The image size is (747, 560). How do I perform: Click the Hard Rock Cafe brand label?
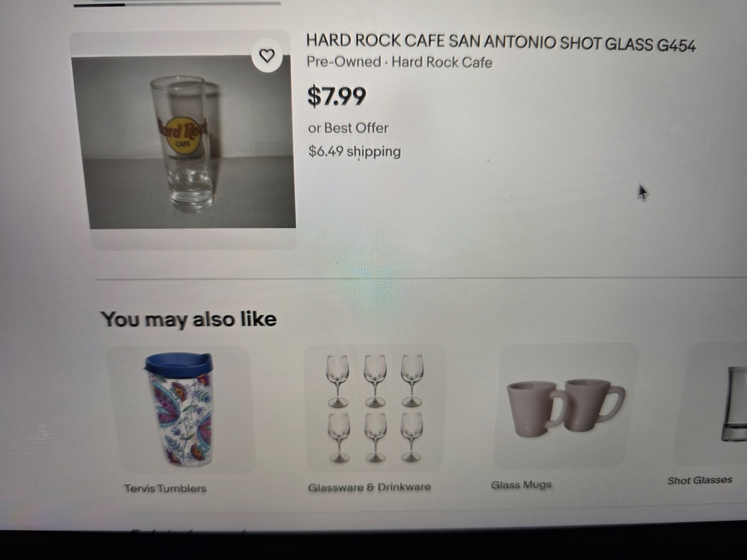pos(442,62)
